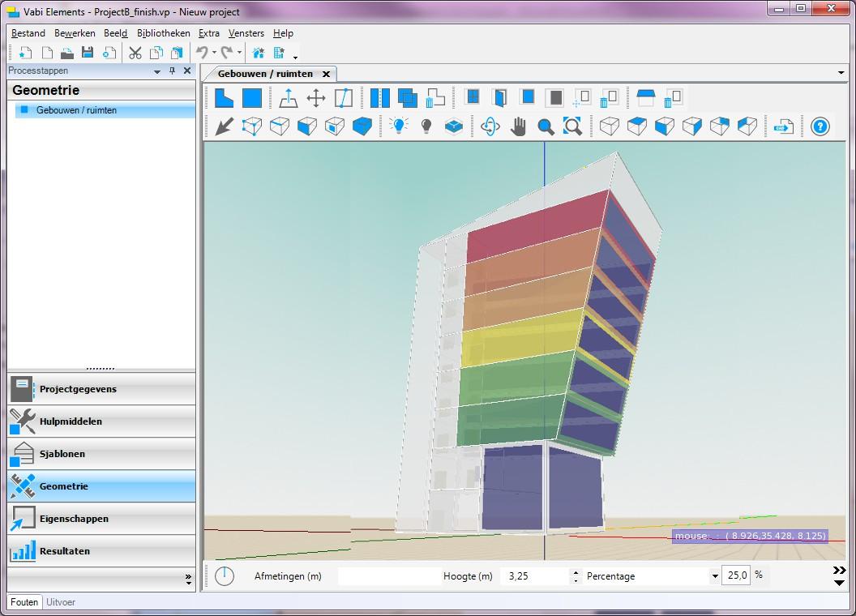
Task: Click the scissors cut icon
Action: click(135, 53)
